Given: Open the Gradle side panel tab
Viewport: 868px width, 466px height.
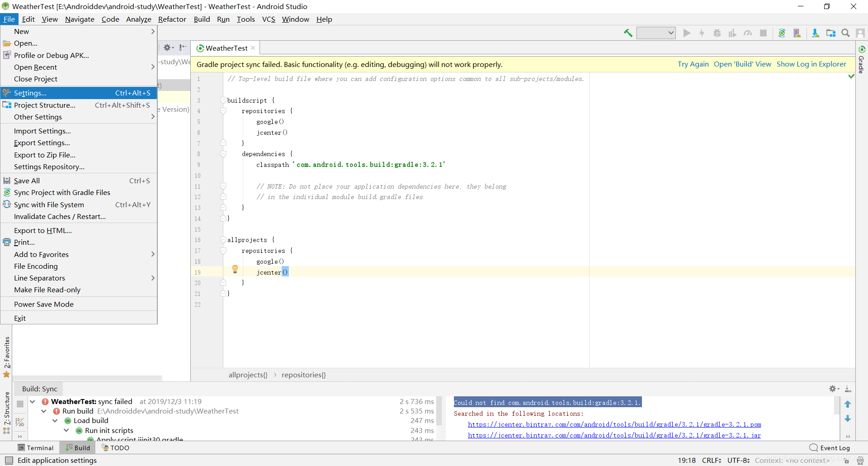Looking at the screenshot, I should point(862,60).
